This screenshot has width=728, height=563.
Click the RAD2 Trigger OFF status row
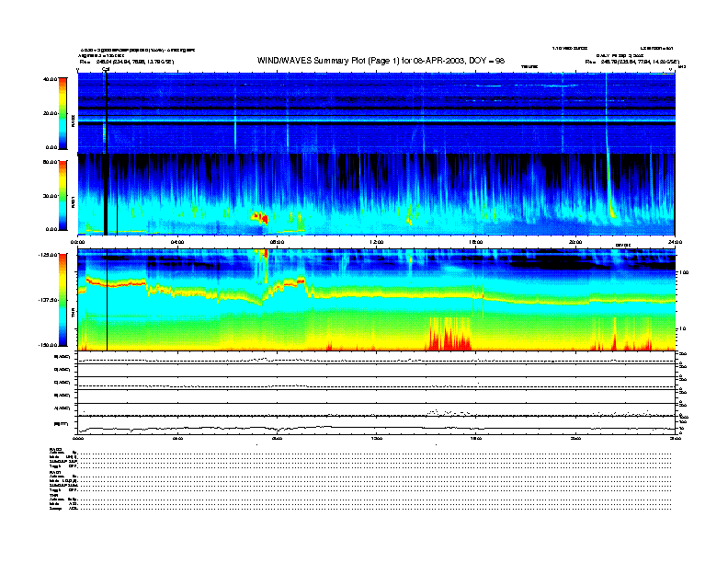pos(360,465)
